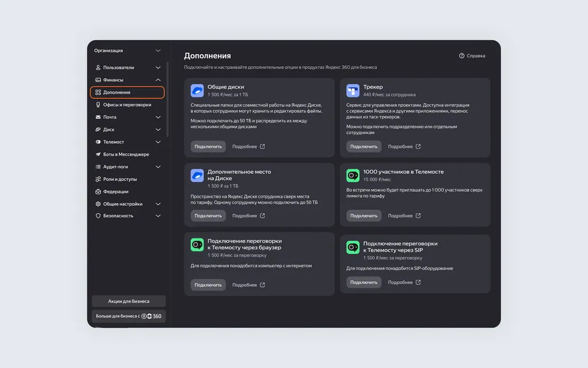Click the Общие настройки gear icon

pyautogui.click(x=98, y=204)
